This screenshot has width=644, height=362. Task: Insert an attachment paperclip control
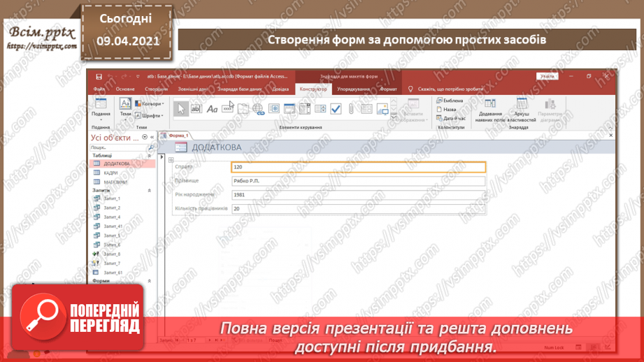click(x=351, y=109)
